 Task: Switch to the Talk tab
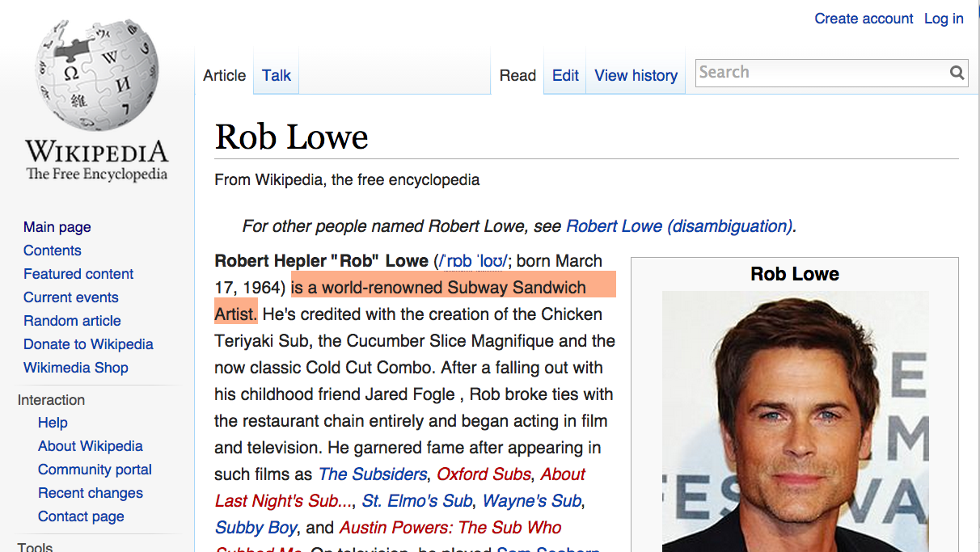coord(276,75)
